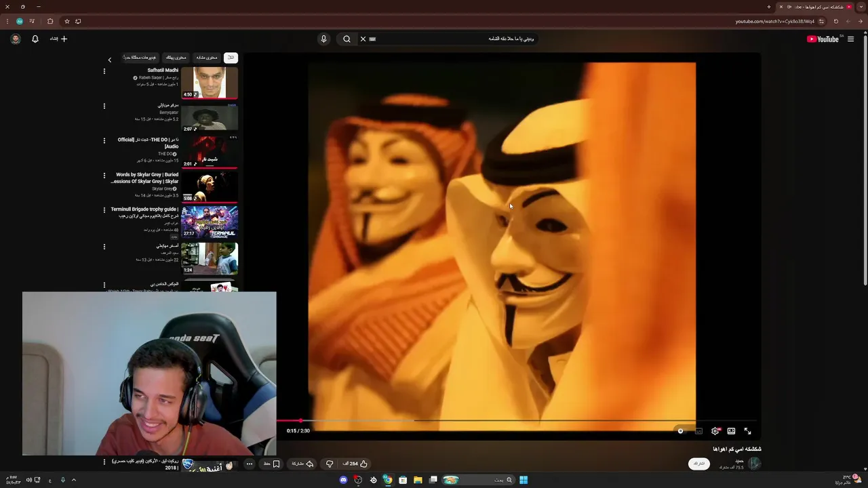This screenshot has height=488, width=868.
Task: Open Terminull Brigade trophy guide thumbnail
Action: pyautogui.click(x=210, y=222)
